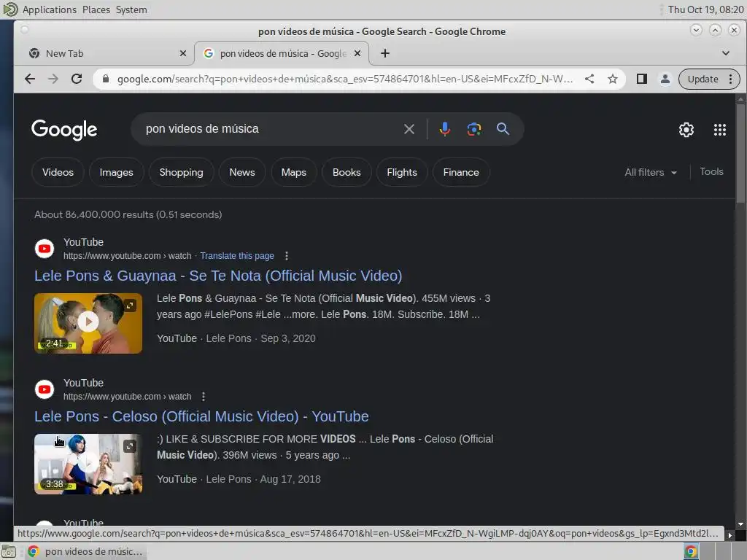Click YouTube favicon of Celoso result
This screenshot has height=560, width=747.
[44, 389]
